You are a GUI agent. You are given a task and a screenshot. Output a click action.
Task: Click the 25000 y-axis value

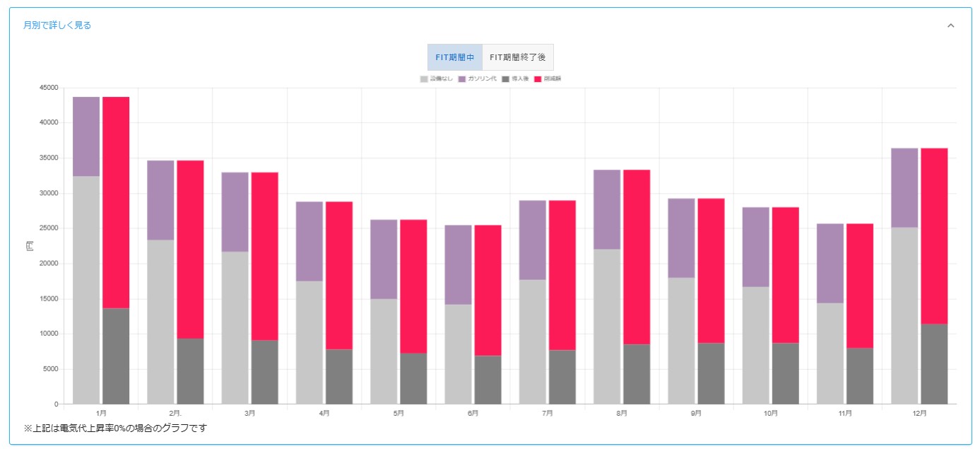49,228
